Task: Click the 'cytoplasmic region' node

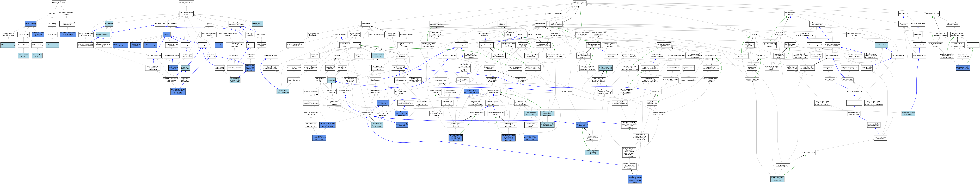Action: pyautogui.click(x=262, y=45)
